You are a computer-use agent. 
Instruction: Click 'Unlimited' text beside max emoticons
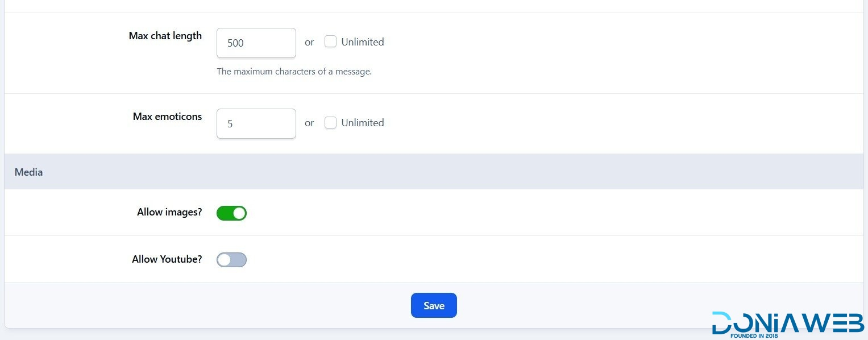click(363, 122)
